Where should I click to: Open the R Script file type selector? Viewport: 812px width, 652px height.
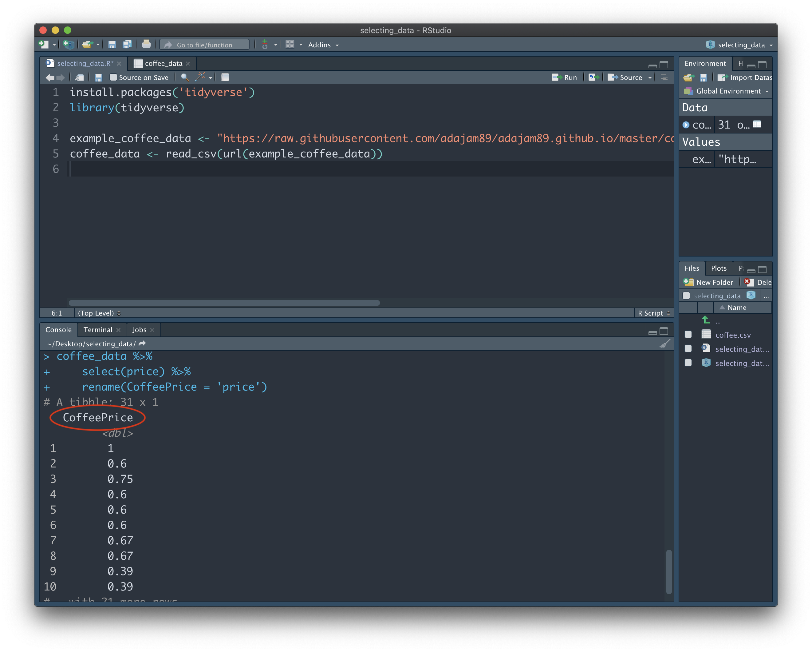(654, 313)
